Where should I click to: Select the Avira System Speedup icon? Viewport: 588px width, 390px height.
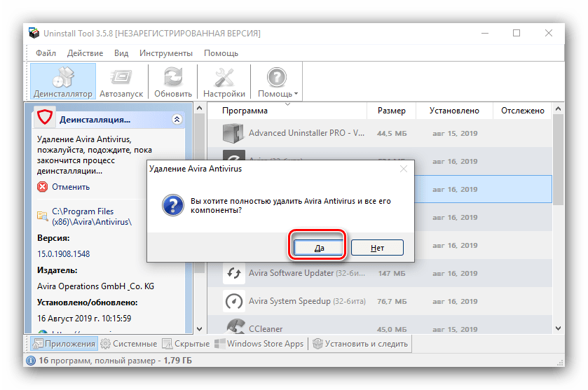coord(233,301)
